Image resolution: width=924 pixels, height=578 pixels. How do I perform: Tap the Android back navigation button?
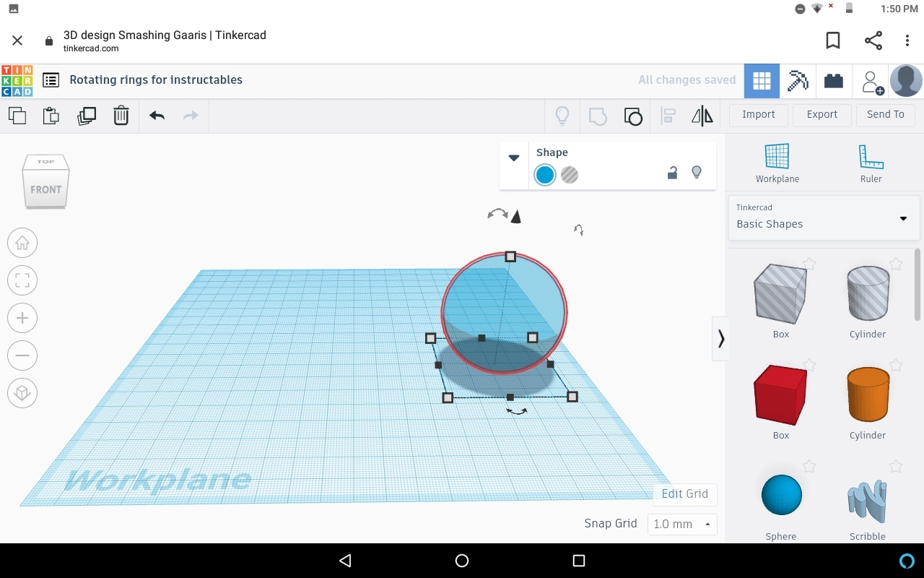tap(345, 561)
